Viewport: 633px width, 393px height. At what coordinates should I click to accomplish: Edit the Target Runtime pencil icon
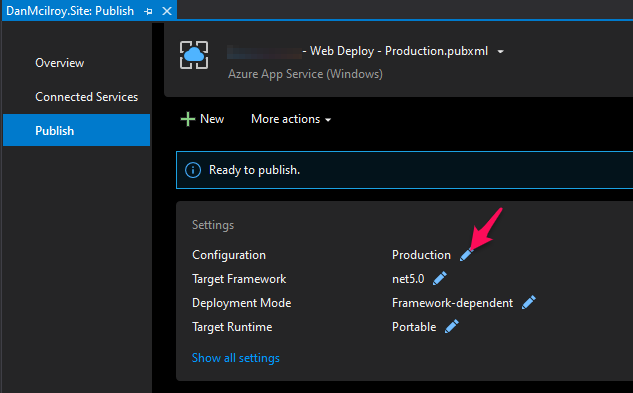[x=452, y=326]
